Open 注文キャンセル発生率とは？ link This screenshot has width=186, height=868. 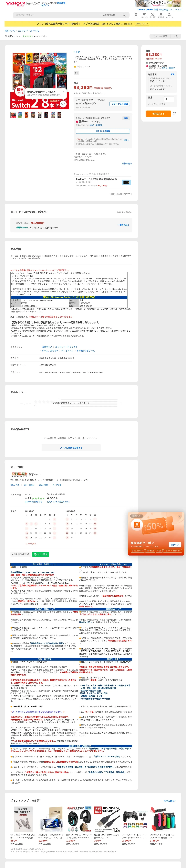(x=58, y=501)
